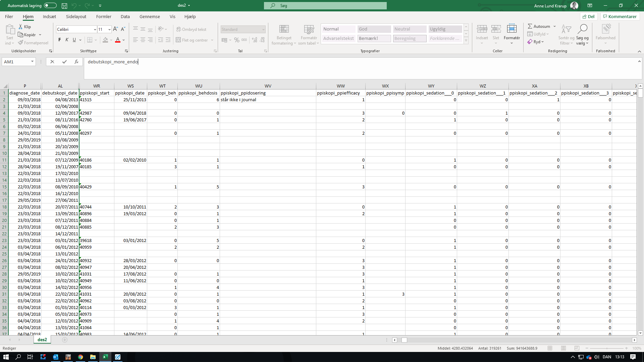Viewport: 644px width, 362px height.
Task: Click the Format Painter (Formatpensel) icon
Action: pyautogui.click(x=21, y=43)
